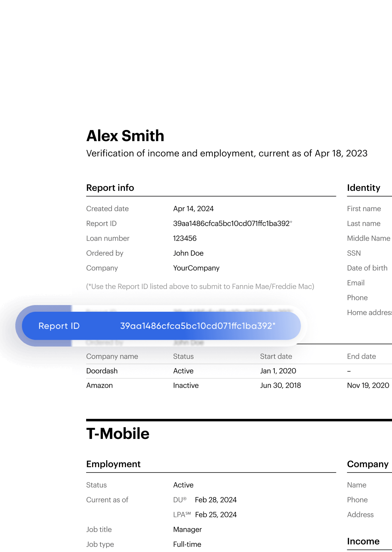Click the Income section header
The height and width of the screenshot is (552, 392).
coord(363,541)
